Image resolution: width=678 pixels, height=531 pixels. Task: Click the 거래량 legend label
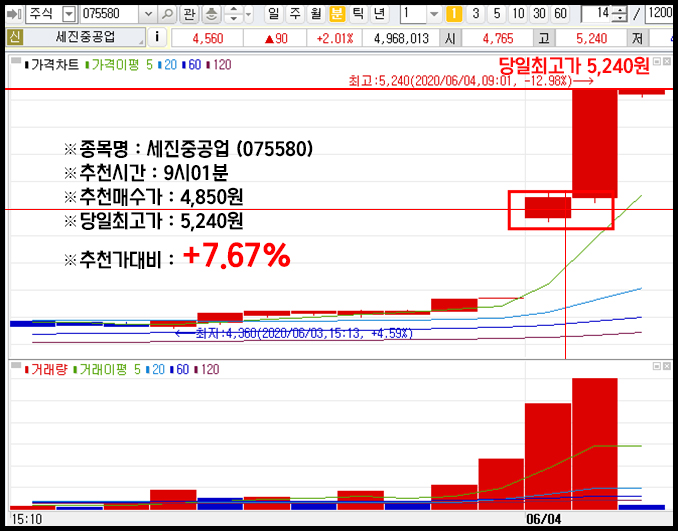pyautogui.click(x=47, y=369)
